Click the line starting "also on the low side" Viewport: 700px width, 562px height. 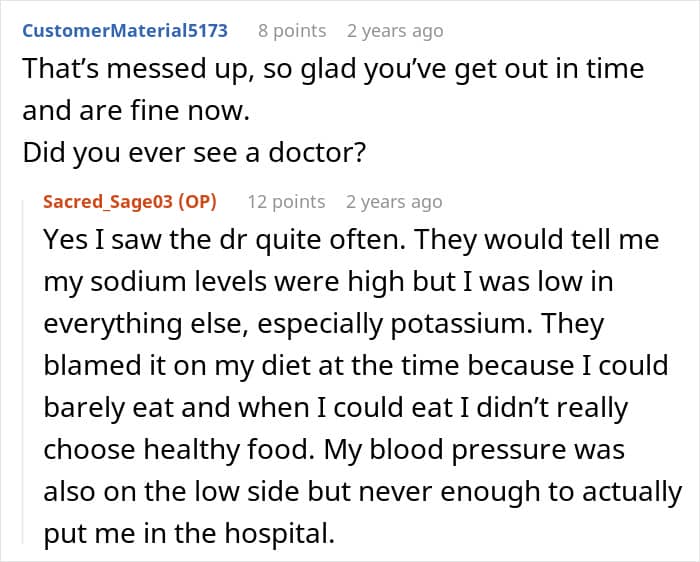[x=361, y=492]
